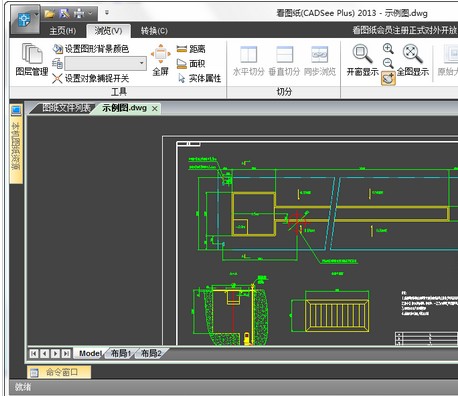The image size is (458, 396).
Task: Switch to the 图纸文件列表 document tab
Action: (x=65, y=108)
